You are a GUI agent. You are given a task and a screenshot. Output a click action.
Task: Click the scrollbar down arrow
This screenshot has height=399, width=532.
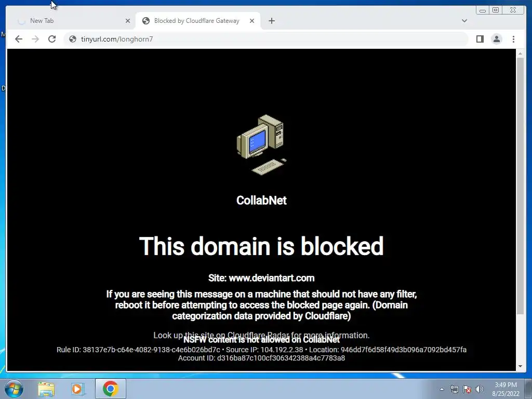click(520, 366)
